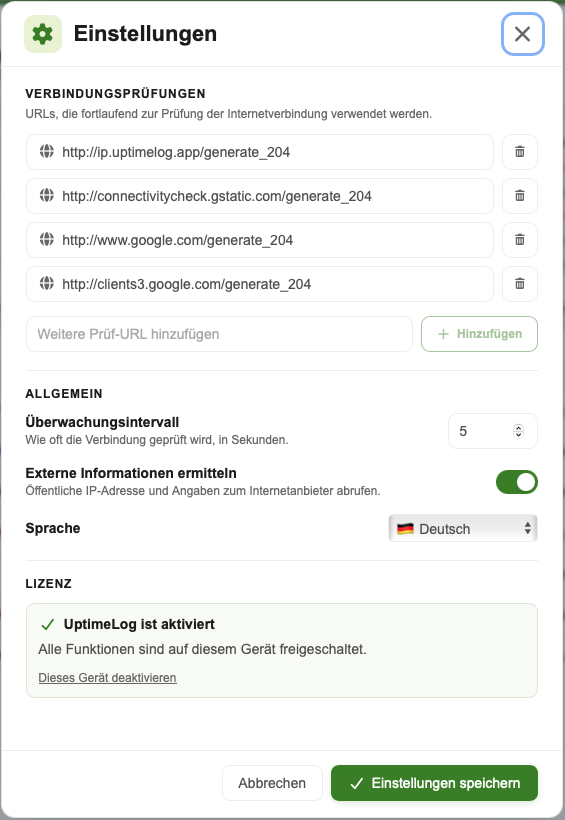This screenshot has height=820, width=565.
Task: Click the Hinzufügen button
Action: [479, 334]
